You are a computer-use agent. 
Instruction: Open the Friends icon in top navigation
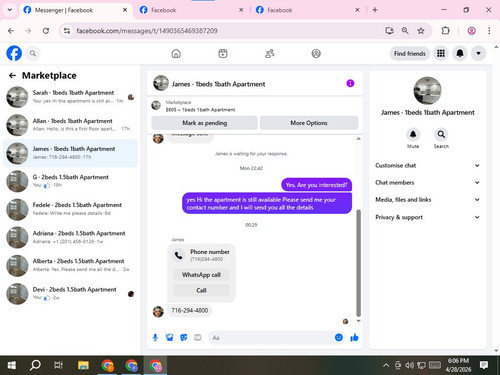point(269,53)
